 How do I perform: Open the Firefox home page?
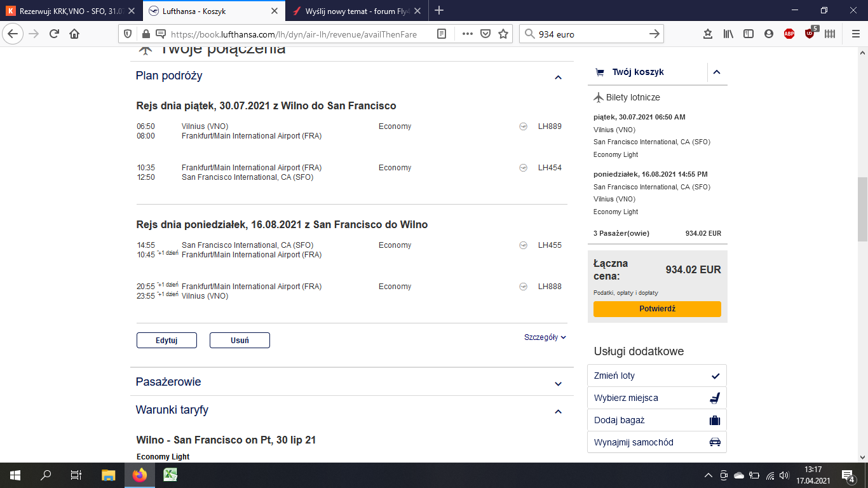[74, 34]
